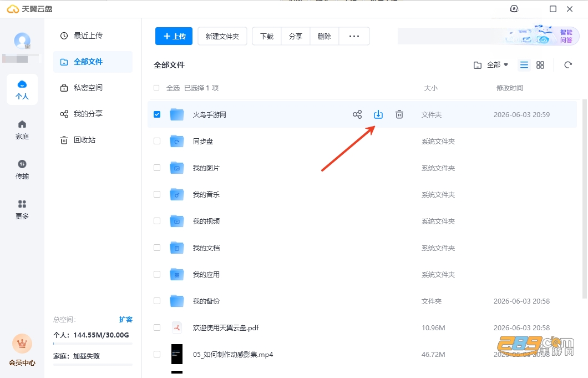
Task: Check the 我的音乐 row checkbox
Action: [x=157, y=194]
